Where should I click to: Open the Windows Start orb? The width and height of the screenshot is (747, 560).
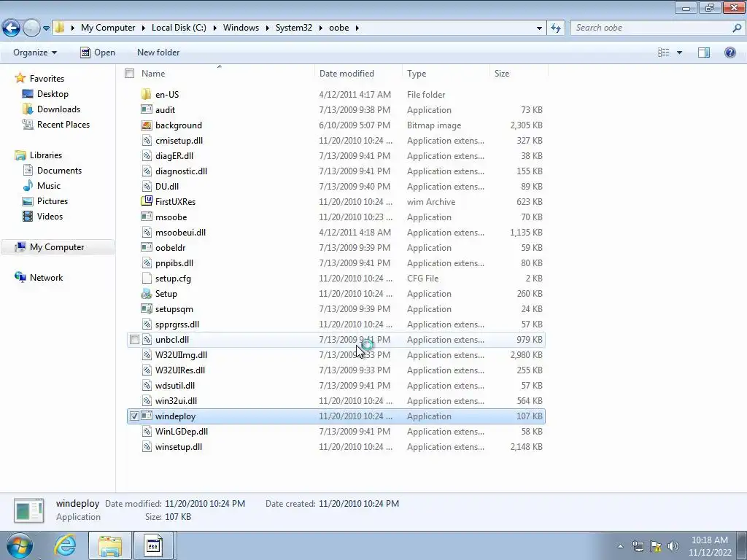pos(19,545)
